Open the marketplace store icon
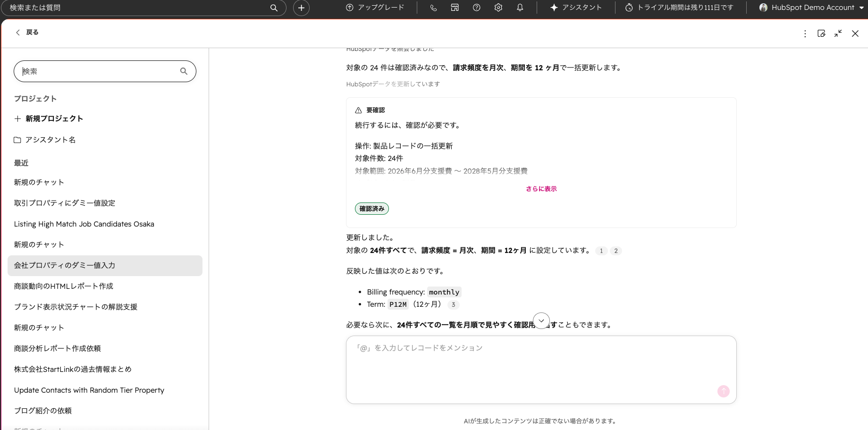Viewport: 868px width, 430px height. point(455,8)
